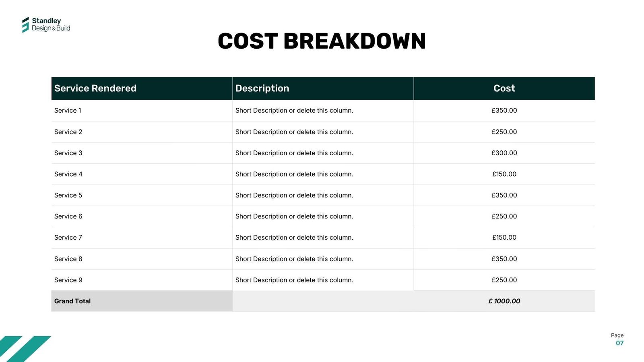The image size is (644, 362).
Task: Click the Standley company name text
Action: pyautogui.click(x=46, y=21)
